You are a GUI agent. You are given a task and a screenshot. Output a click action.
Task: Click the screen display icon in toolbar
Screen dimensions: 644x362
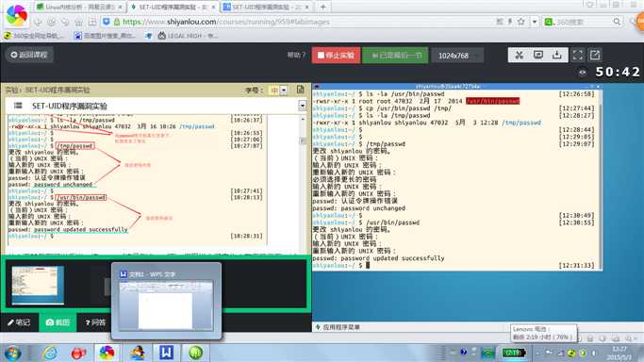click(538, 55)
